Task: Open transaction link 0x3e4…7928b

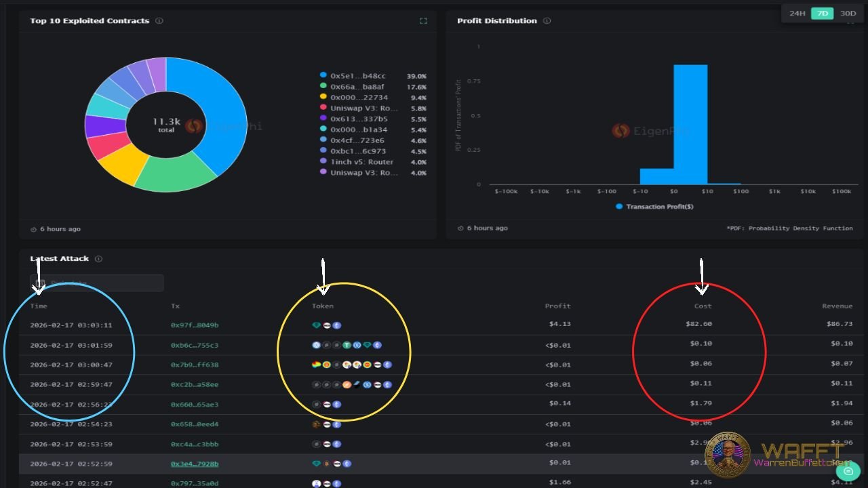Action: pyautogui.click(x=195, y=464)
